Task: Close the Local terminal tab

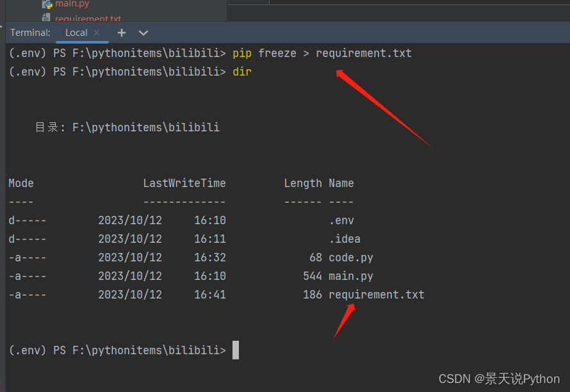Action: tap(97, 33)
